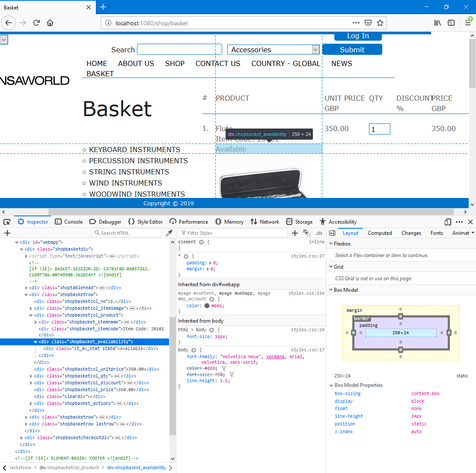Go to ABOUT US page link
This screenshot has width=476, height=473.
point(136,63)
